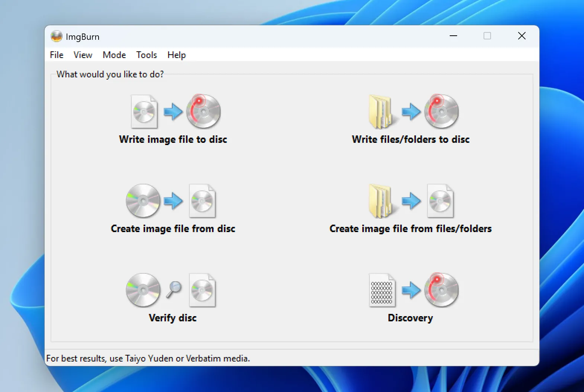Minimize the ImgBurn window
584x392 pixels.
(x=453, y=36)
